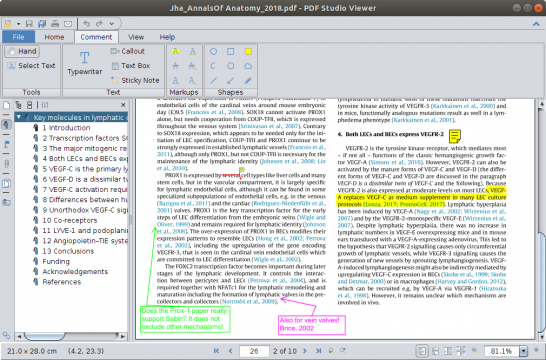Click the document vertical scrollbar thumb
Screen dimensions: 546x360
coord(542,282)
